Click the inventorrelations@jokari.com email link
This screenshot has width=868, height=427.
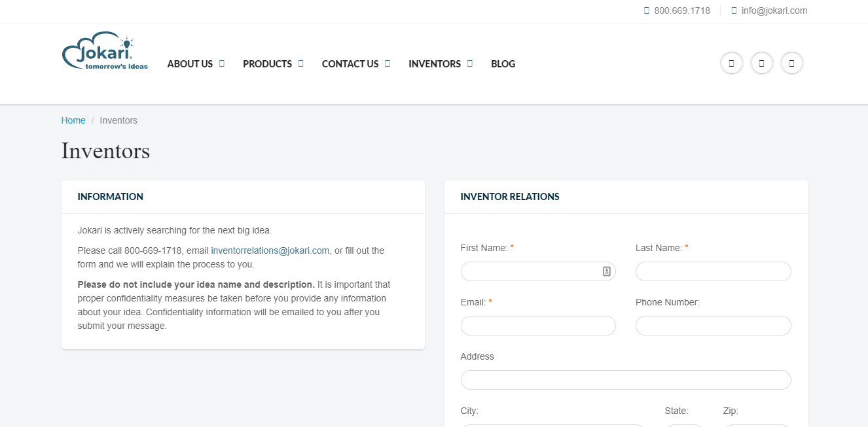pyautogui.click(x=270, y=250)
